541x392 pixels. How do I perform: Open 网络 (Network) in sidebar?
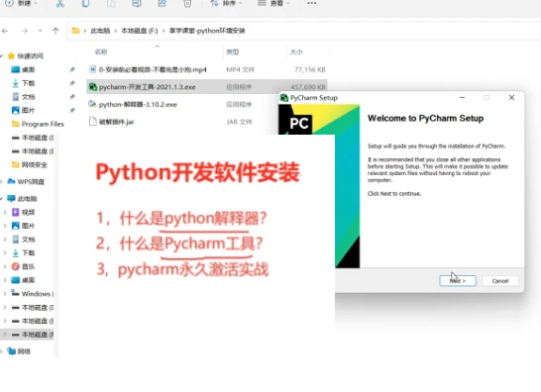24,351
